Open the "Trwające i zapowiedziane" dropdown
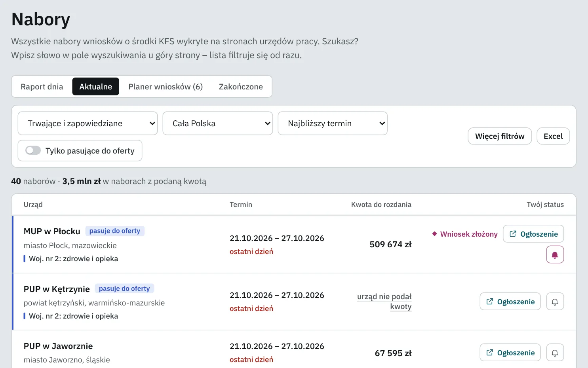 click(88, 123)
